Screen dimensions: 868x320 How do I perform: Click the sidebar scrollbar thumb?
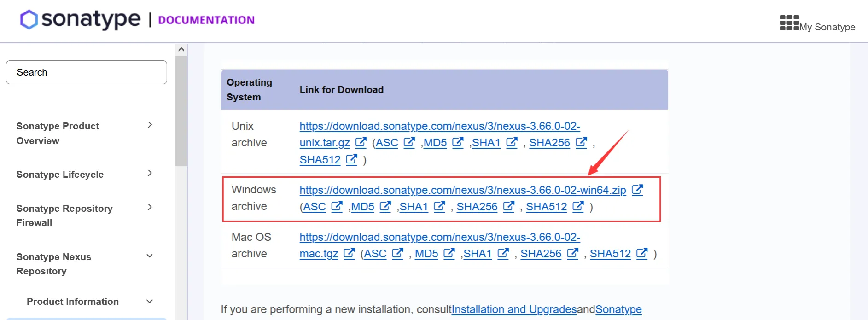coord(181,111)
